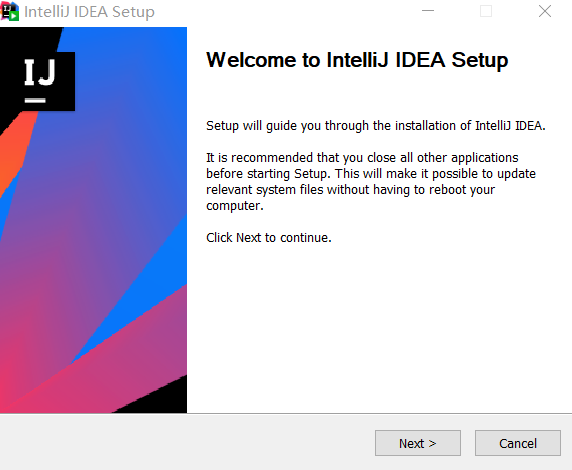Viewport: 572px width, 470px height.
Task: Click the disabled maximize window button
Action: click(x=486, y=11)
